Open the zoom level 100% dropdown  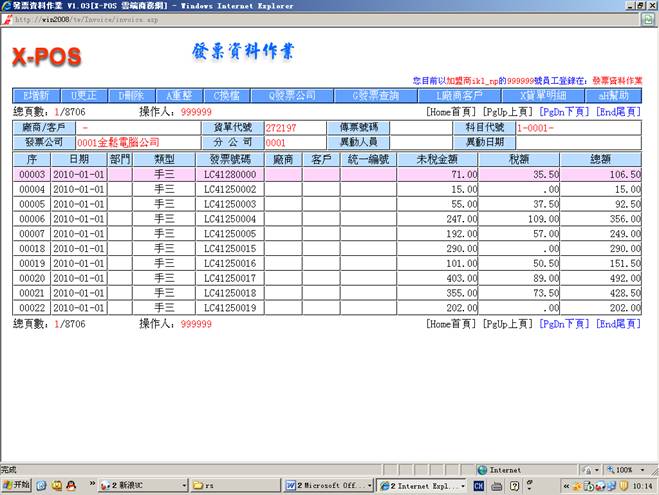pyautogui.click(x=628, y=469)
